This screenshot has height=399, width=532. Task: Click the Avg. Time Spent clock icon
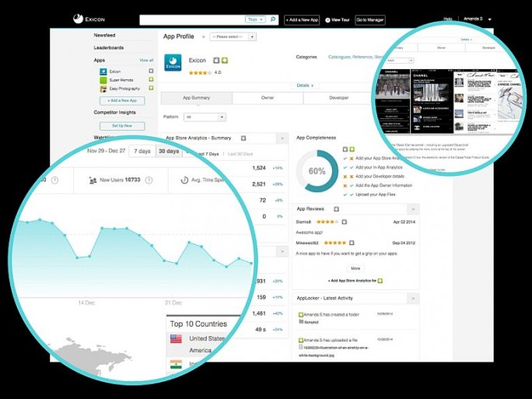184,180
